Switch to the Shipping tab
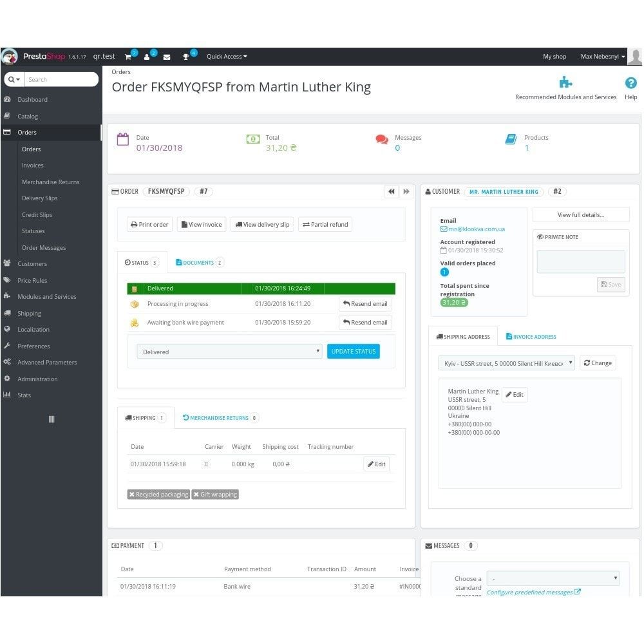The image size is (644, 644). tap(146, 418)
